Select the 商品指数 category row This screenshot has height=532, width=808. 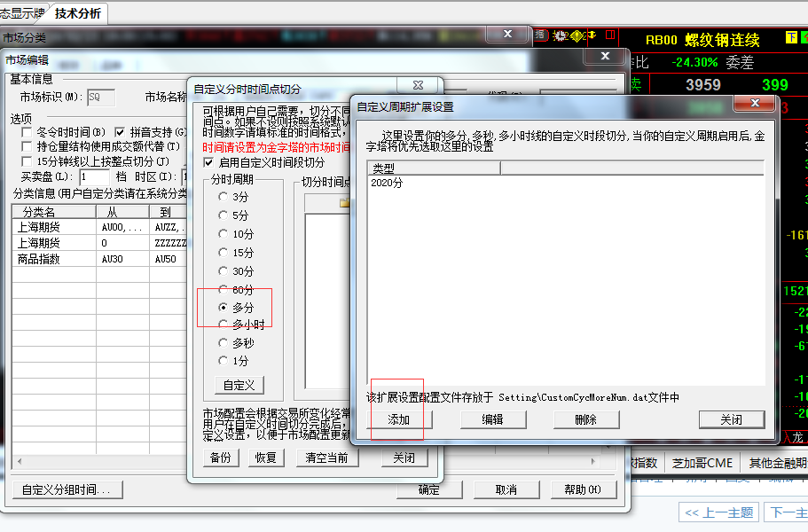(98, 259)
